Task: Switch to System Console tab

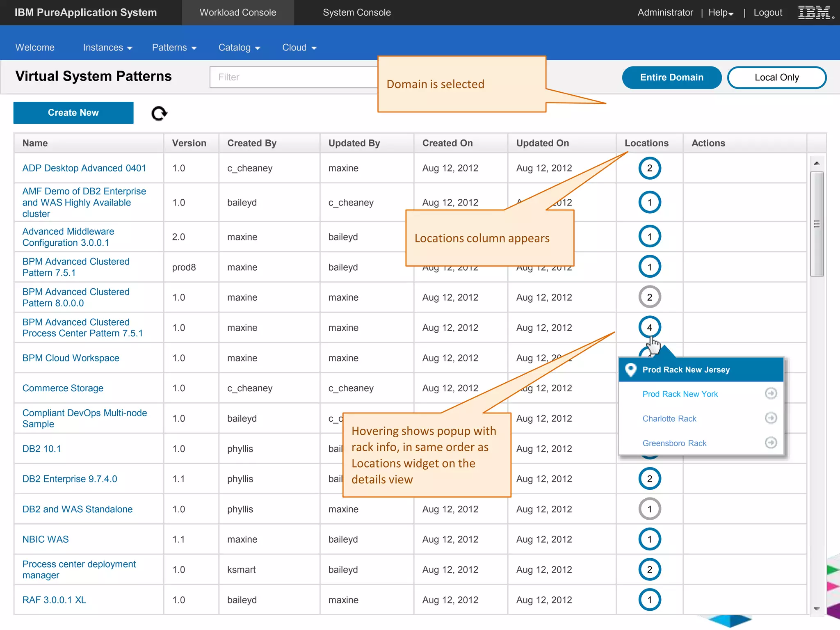Action: point(357,12)
